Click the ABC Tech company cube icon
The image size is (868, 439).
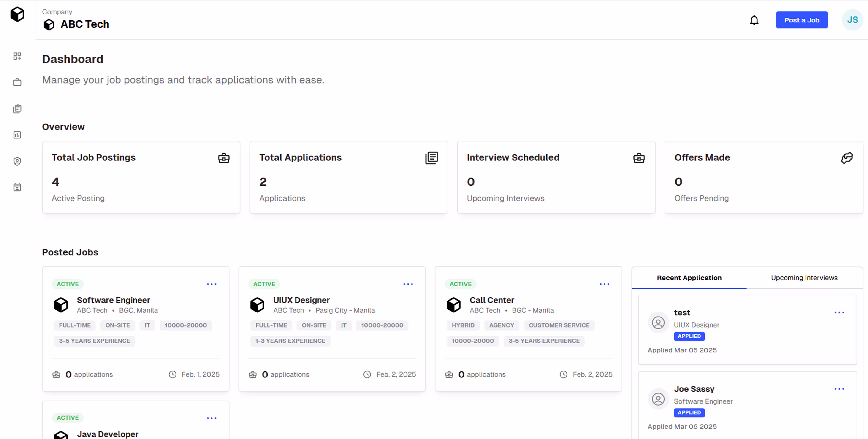click(49, 24)
